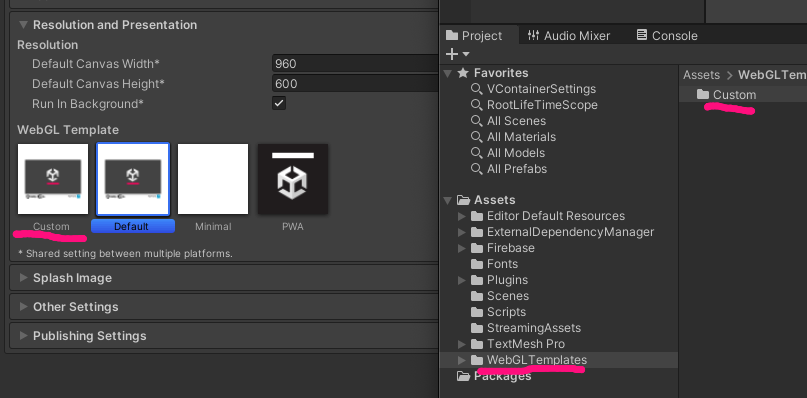Click the WebGLTemplates folder name
807x398 pixels.
click(537, 359)
